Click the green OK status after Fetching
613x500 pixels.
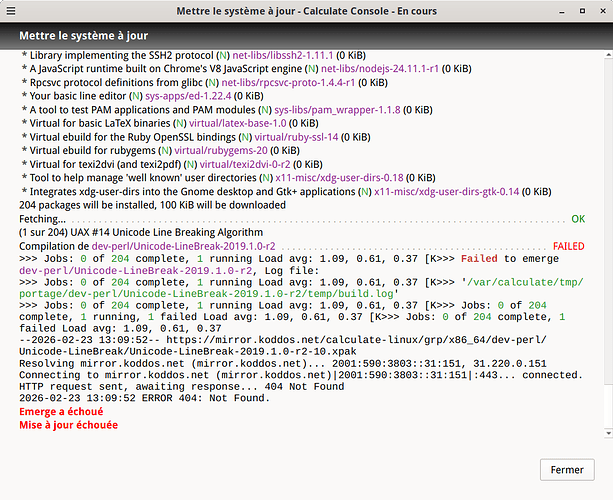577,218
